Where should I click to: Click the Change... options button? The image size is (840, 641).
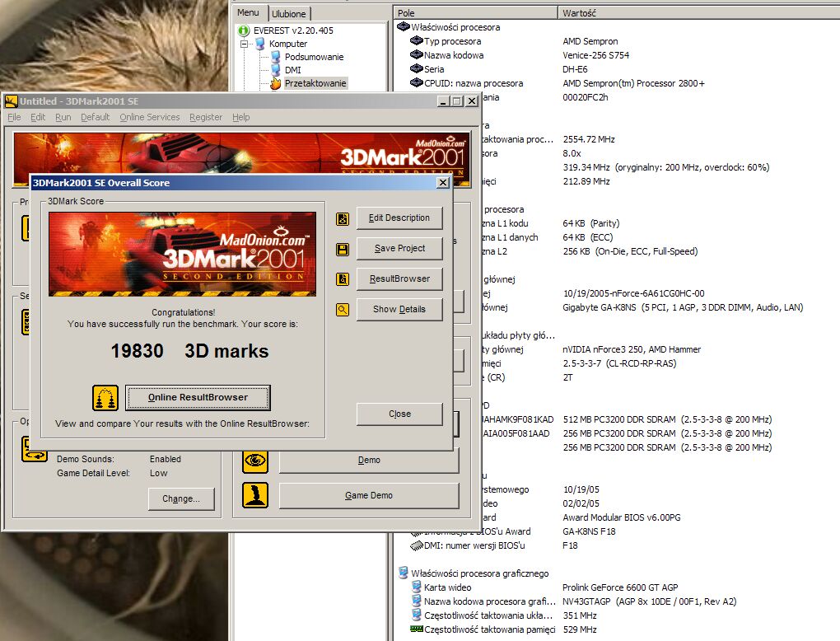click(181, 498)
